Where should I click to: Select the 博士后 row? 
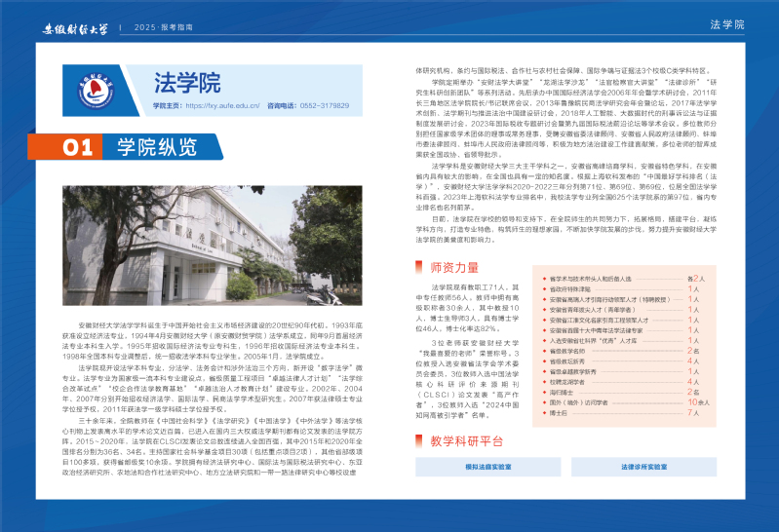621,413
